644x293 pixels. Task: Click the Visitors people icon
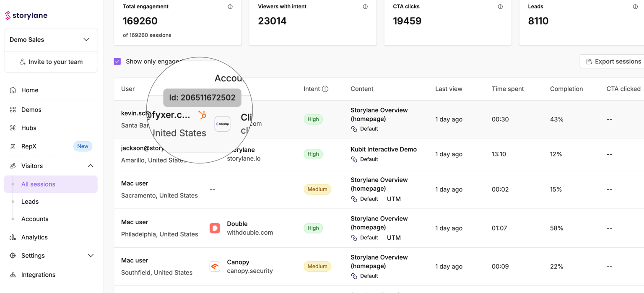13,166
